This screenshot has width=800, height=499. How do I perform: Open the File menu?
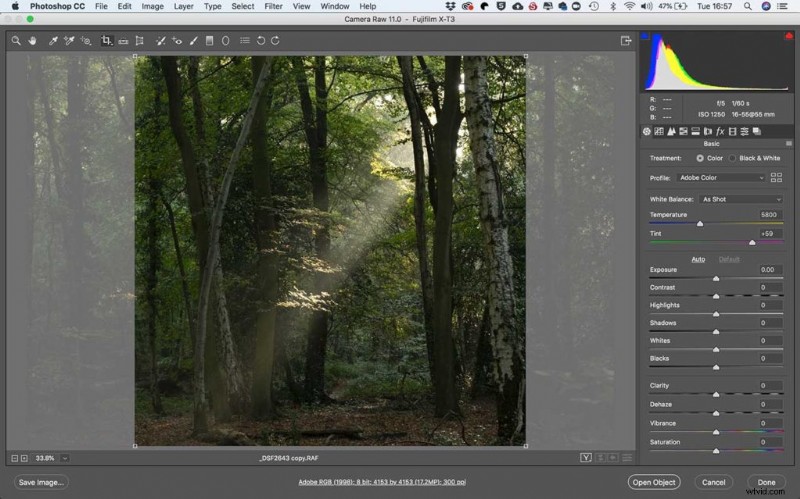pyautogui.click(x=101, y=6)
